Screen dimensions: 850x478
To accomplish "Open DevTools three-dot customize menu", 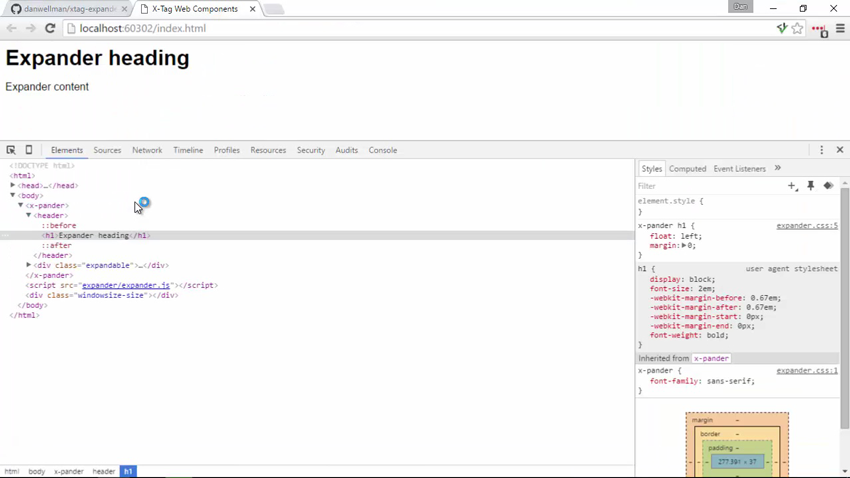I will (x=821, y=150).
